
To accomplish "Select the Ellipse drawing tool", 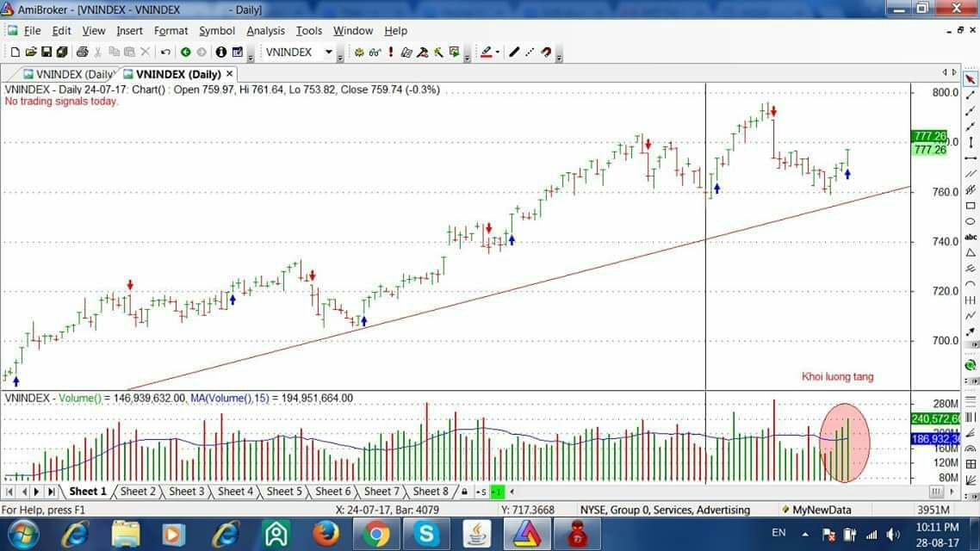I will [971, 221].
